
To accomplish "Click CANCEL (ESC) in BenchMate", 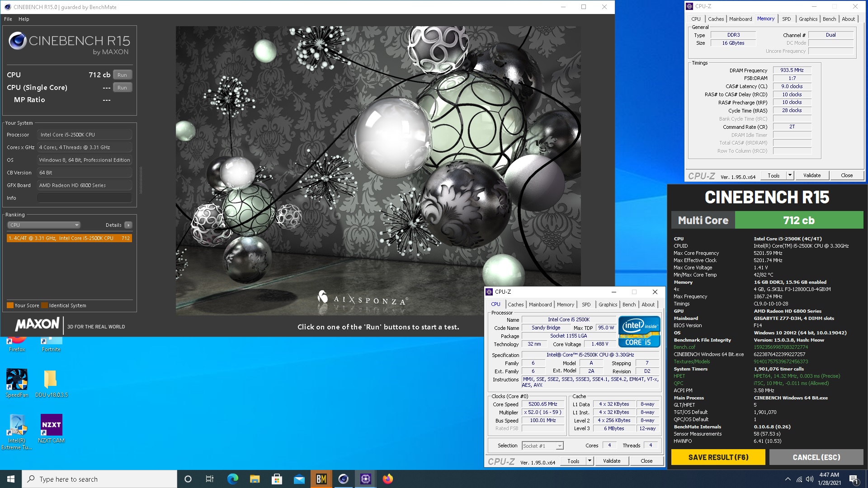I will coord(816,457).
